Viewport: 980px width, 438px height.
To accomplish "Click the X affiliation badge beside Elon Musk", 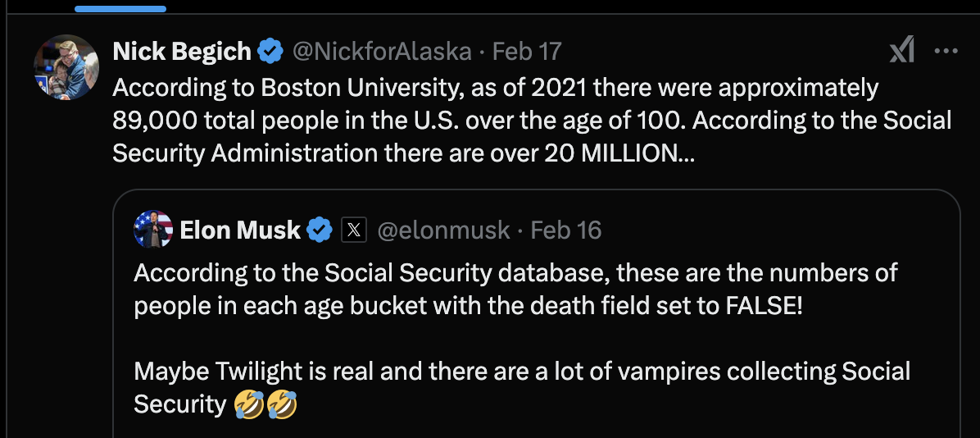I will [x=353, y=230].
